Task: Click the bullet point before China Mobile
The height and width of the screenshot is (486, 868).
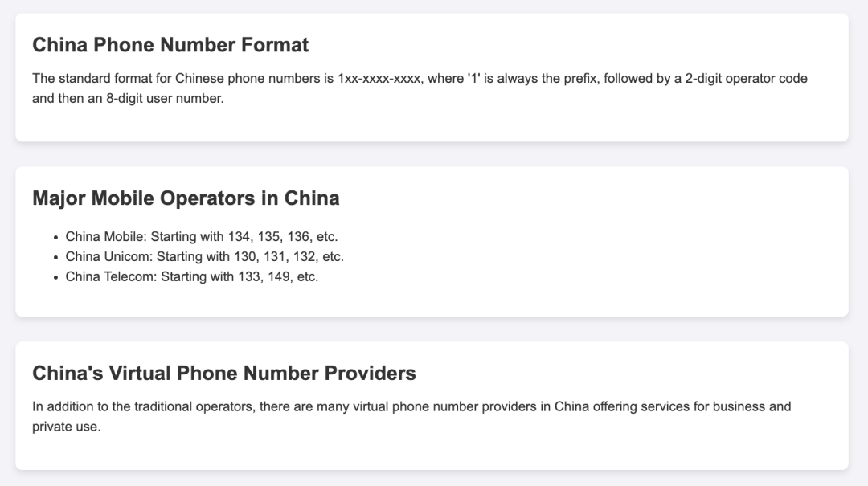Action: click(x=55, y=237)
